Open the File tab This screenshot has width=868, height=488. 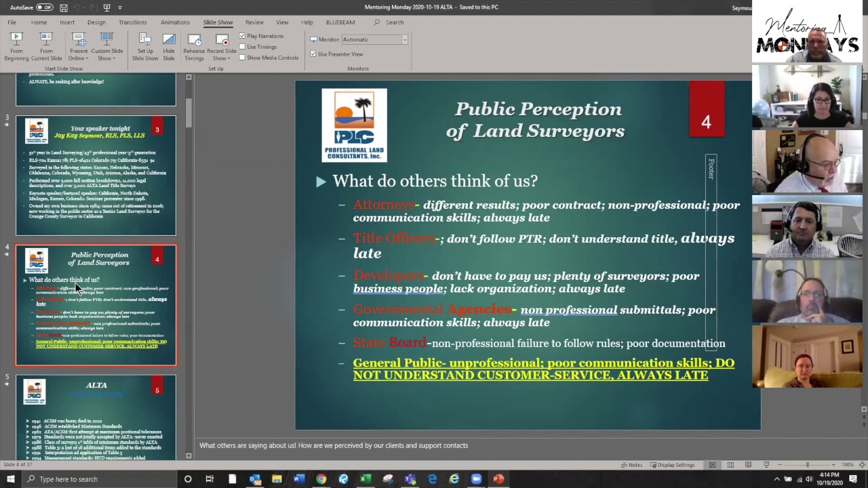12,22
